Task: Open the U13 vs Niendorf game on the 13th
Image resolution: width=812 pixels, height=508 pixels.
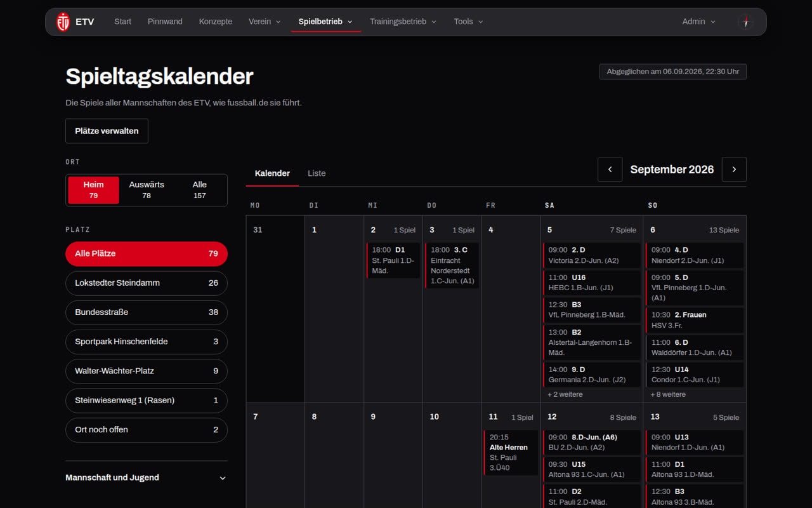Action: tap(695, 442)
